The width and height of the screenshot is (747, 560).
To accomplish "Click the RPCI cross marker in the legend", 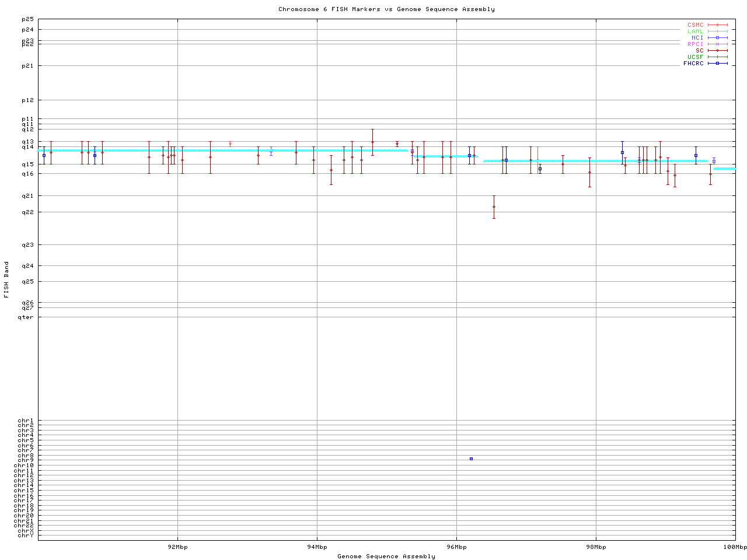I will pos(717,44).
